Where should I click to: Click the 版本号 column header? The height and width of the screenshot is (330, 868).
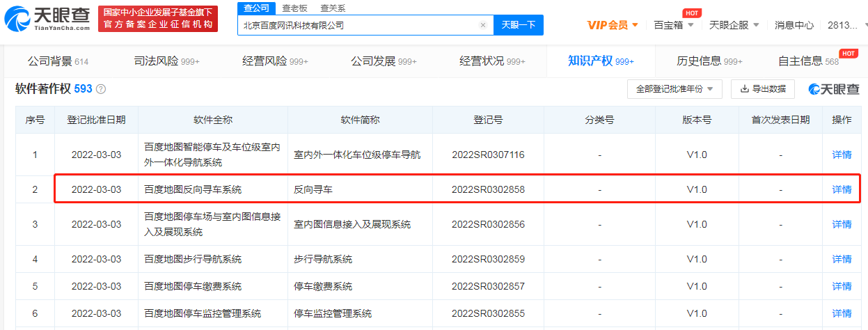point(697,120)
